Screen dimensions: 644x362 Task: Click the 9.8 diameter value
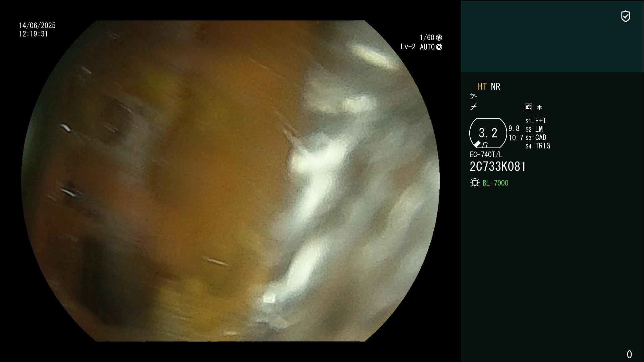click(514, 128)
